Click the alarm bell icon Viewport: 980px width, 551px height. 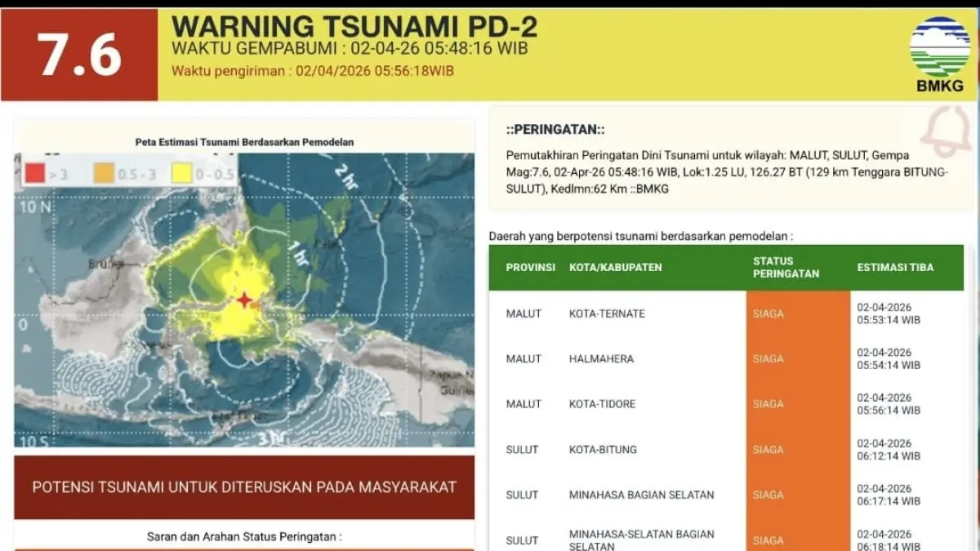coord(946,131)
